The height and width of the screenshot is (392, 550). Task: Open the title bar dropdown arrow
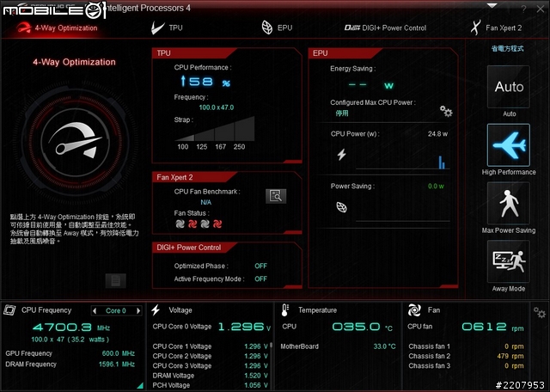[492, 6]
